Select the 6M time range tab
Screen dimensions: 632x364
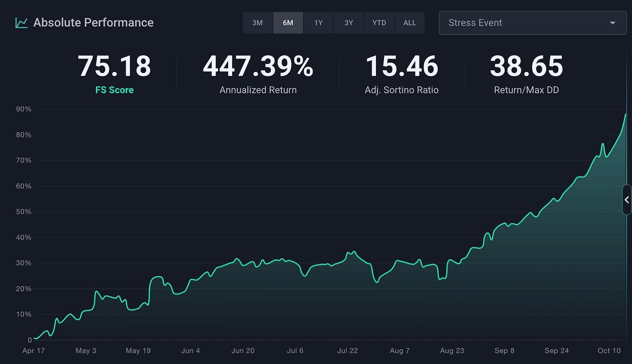coord(288,23)
